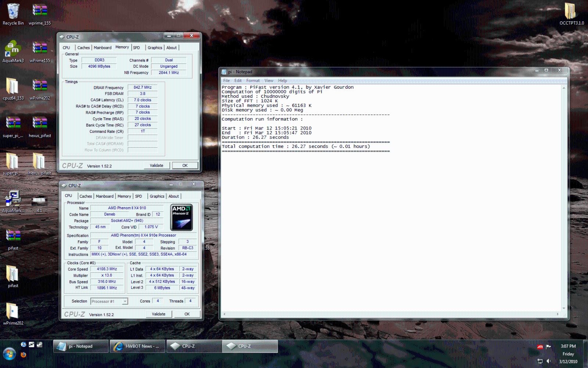This screenshot has width=588, height=368.
Task: Open the cpuz64_153 folder
Action: coord(13,89)
